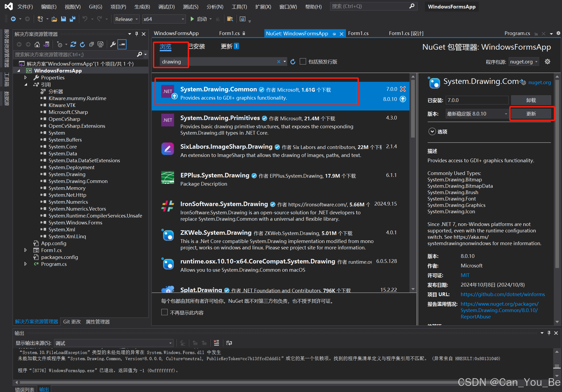The height and width of the screenshot is (392, 562).
Task: Open Properties wrench icon in Solution Explorer
Action: pos(113,44)
